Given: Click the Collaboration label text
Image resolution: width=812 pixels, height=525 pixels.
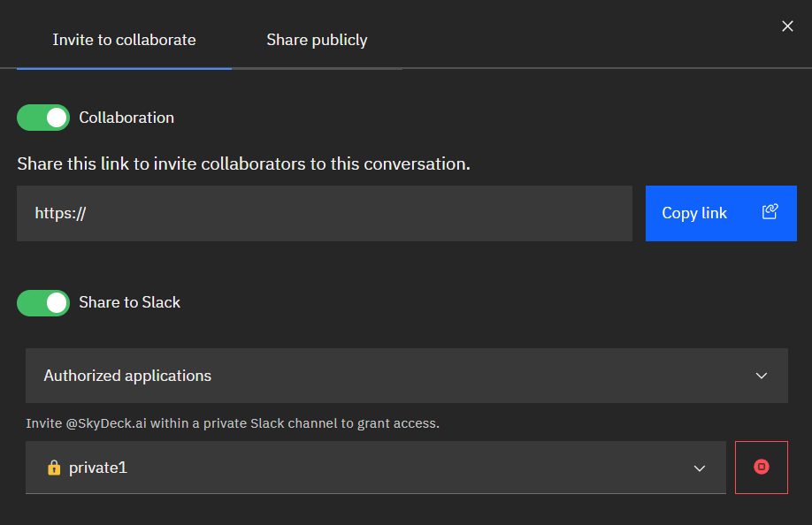Looking at the screenshot, I should pyautogui.click(x=126, y=118).
